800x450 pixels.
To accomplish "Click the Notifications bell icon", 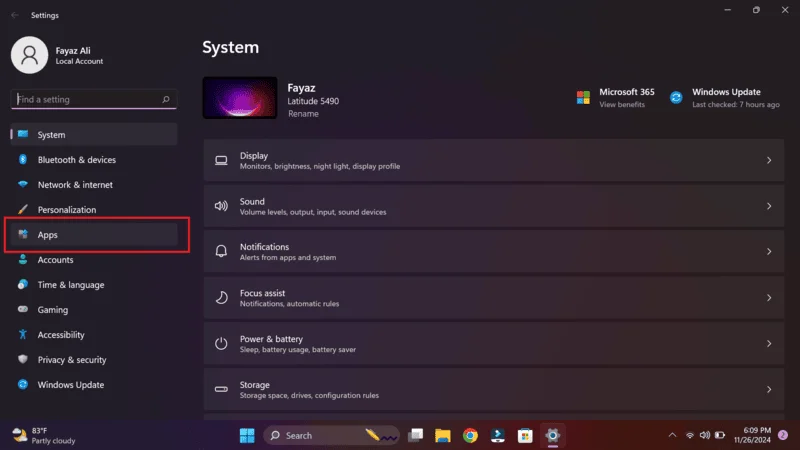I will coord(221,252).
